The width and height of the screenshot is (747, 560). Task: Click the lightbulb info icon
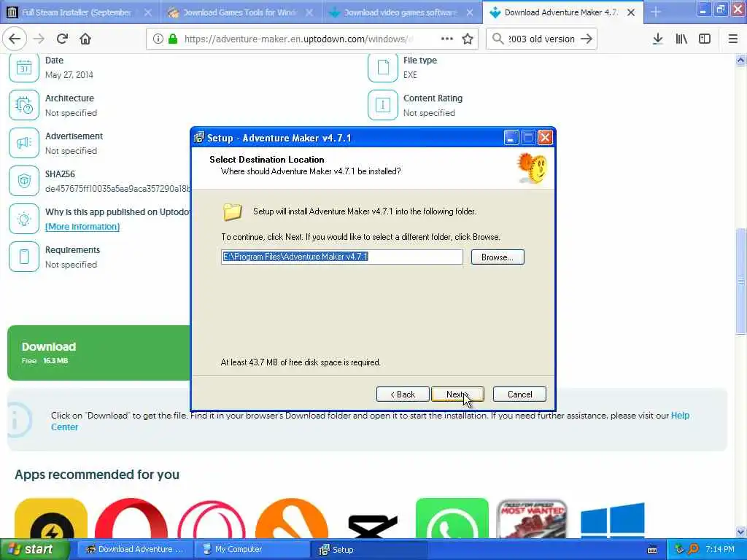24,219
